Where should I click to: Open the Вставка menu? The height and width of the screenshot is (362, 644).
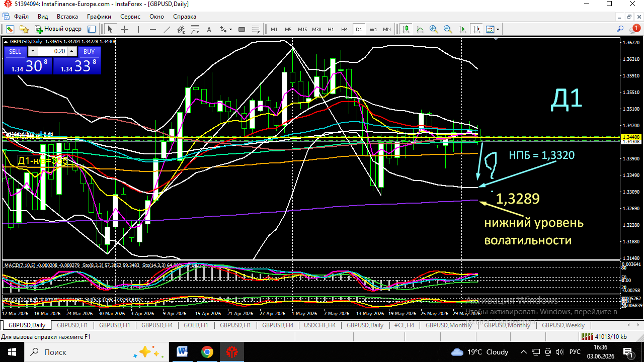[x=67, y=16]
